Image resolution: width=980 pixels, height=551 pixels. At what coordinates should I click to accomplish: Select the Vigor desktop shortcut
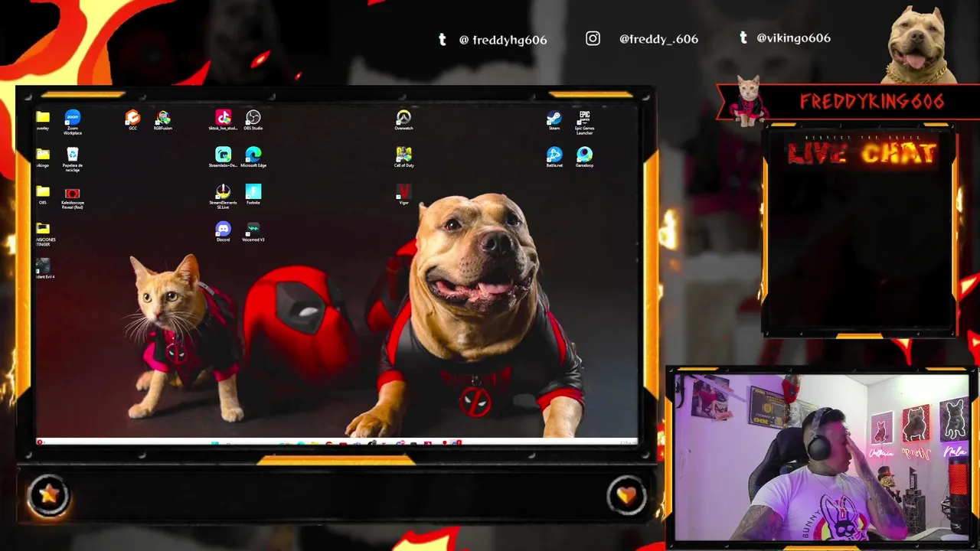[403, 194]
